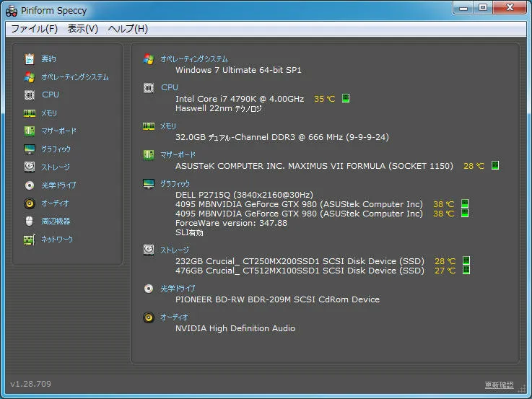Click hard disk icon in summary panel

(149, 250)
